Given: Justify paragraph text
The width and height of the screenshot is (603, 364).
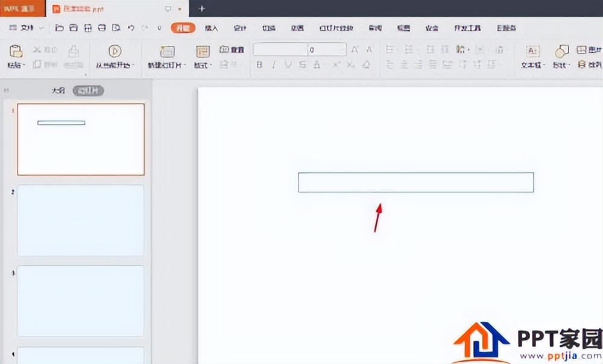Looking at the screenshot, I should 433,64.
